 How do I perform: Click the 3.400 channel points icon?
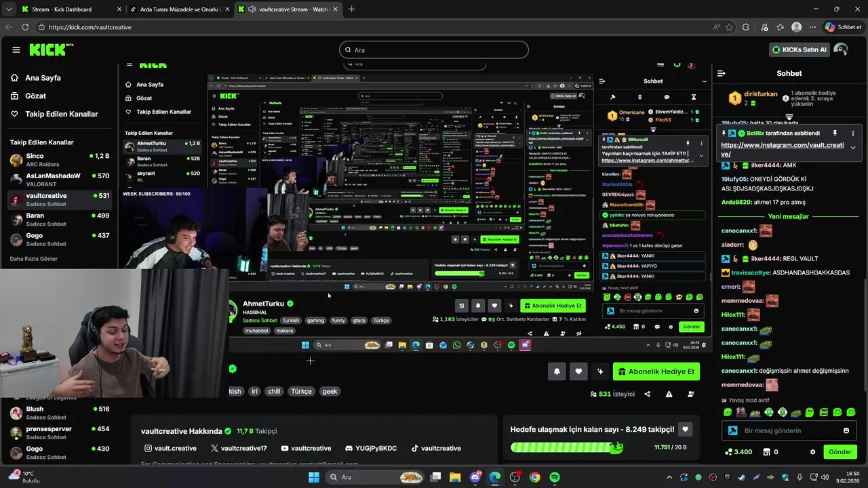click(x=738, y=452)
